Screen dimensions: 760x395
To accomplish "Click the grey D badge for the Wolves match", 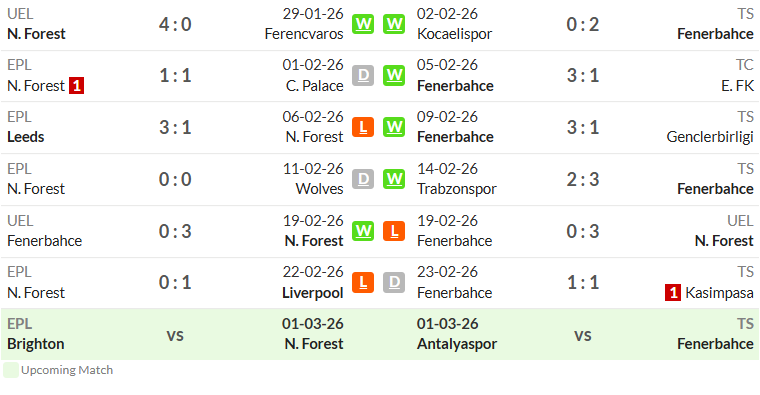I will click(x=363, y=179).
